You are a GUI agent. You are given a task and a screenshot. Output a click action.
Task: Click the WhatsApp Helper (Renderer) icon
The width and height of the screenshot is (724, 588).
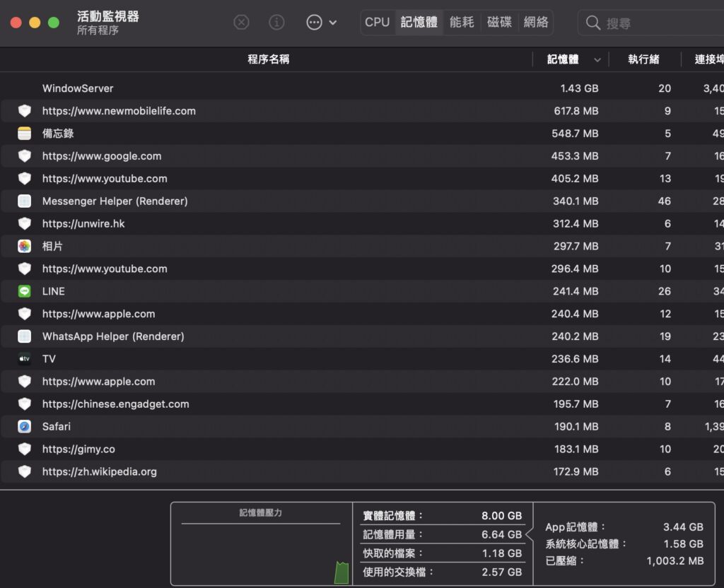[x=25, y=336]
